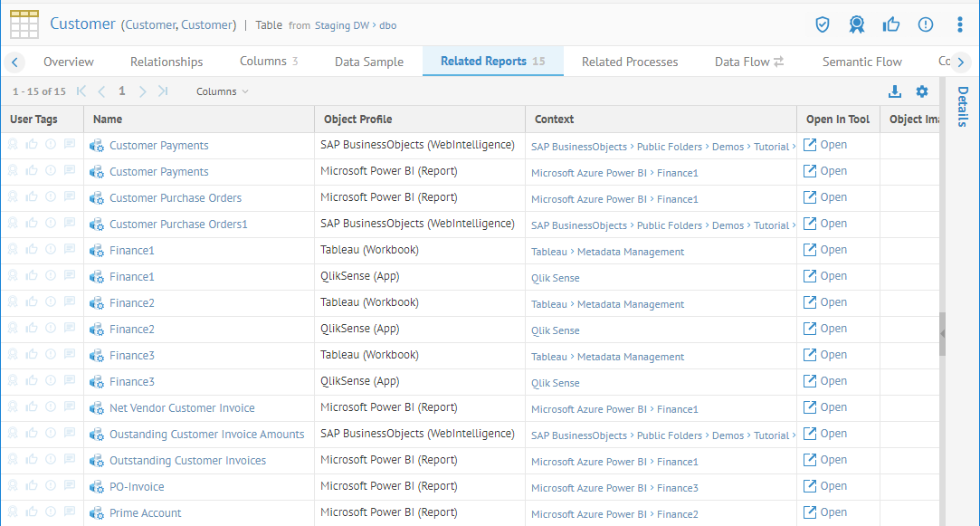Open the table settings gear
Viewport: 980px width, 526px height.
[922, 91]
